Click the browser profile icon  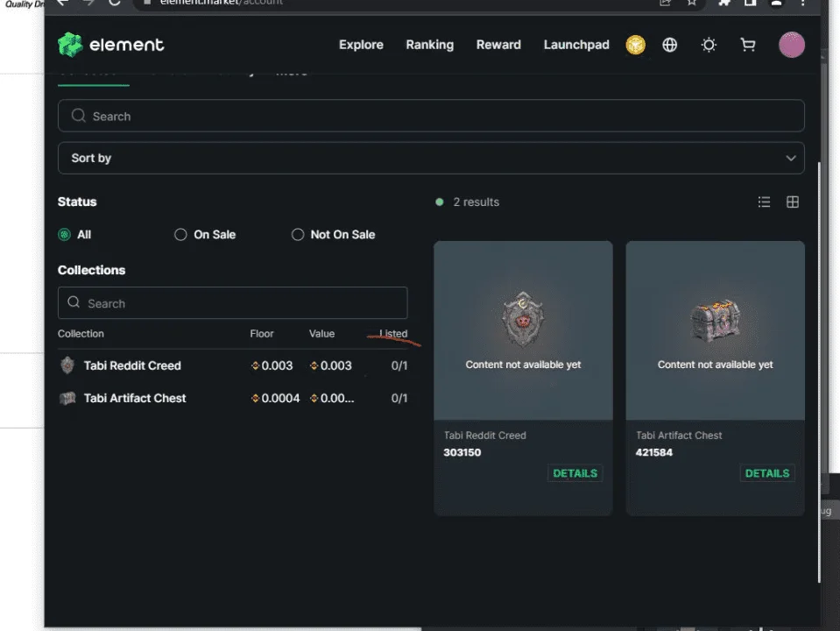pos(776,2)
